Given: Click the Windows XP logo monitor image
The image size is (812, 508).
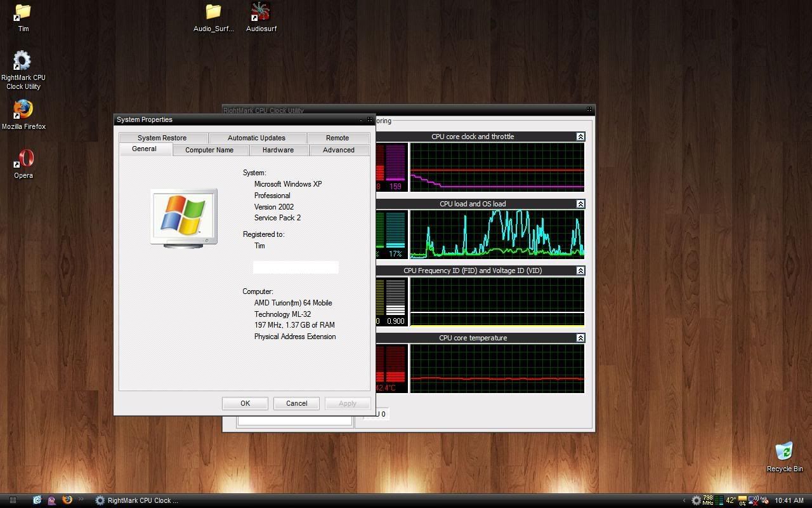Looking at the screenshot, I should tap(184, 218).
